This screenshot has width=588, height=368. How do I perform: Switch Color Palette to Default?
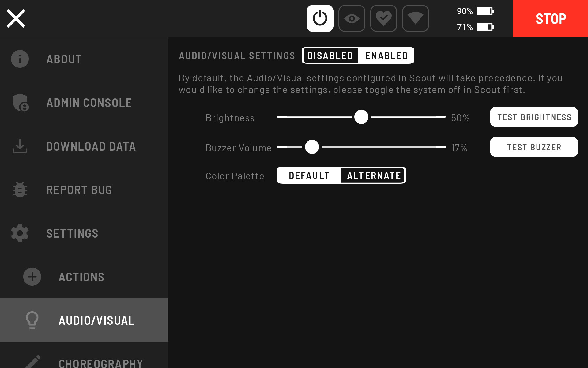(x=309, y=175)
